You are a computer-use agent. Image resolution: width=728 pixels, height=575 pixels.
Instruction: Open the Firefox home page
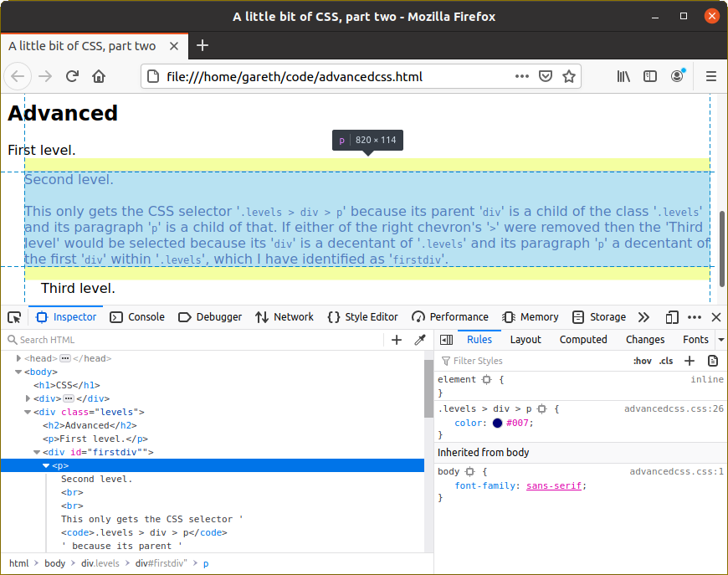pos(99,76)
